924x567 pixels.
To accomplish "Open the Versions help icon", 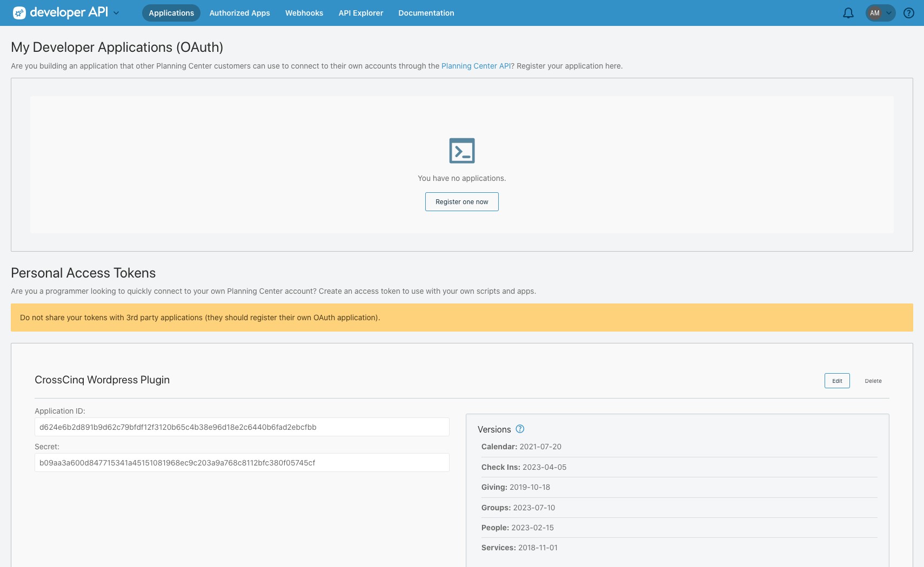I will coord(520,429).
